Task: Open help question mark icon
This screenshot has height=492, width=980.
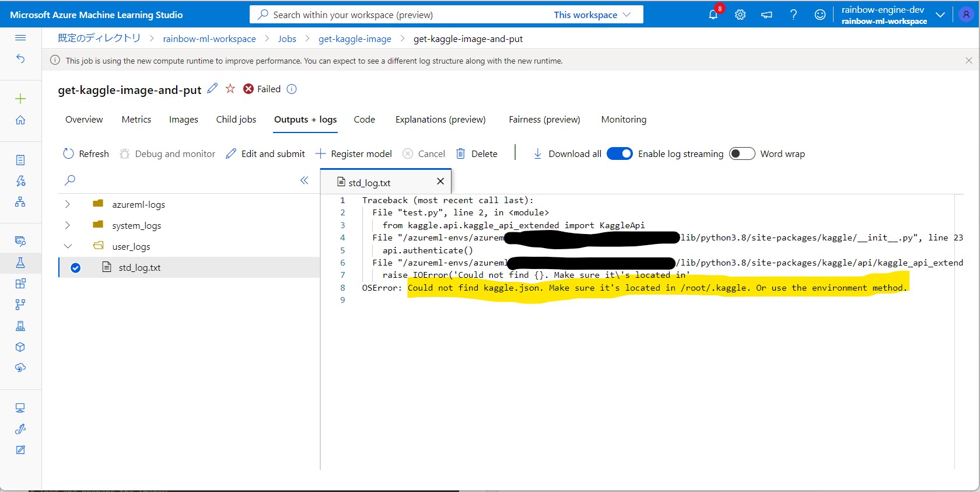Action: [x=793, y=15]
